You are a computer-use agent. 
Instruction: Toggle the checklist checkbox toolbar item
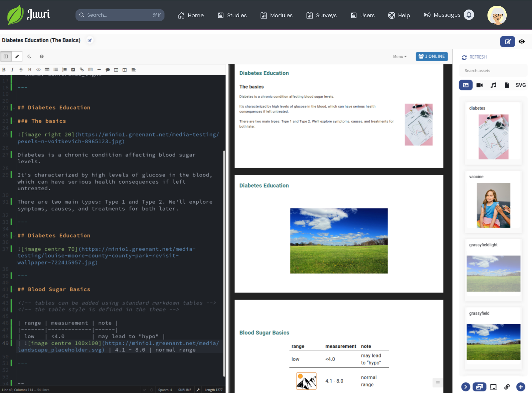click(73, 70)
